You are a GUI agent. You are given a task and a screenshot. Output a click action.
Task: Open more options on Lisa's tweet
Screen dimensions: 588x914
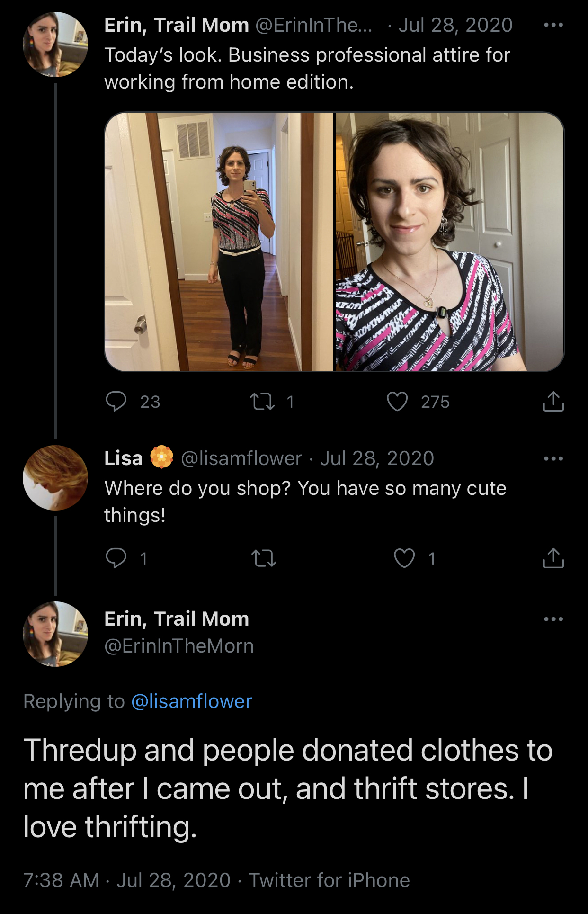pyautogui.click(x=553, y=458)
